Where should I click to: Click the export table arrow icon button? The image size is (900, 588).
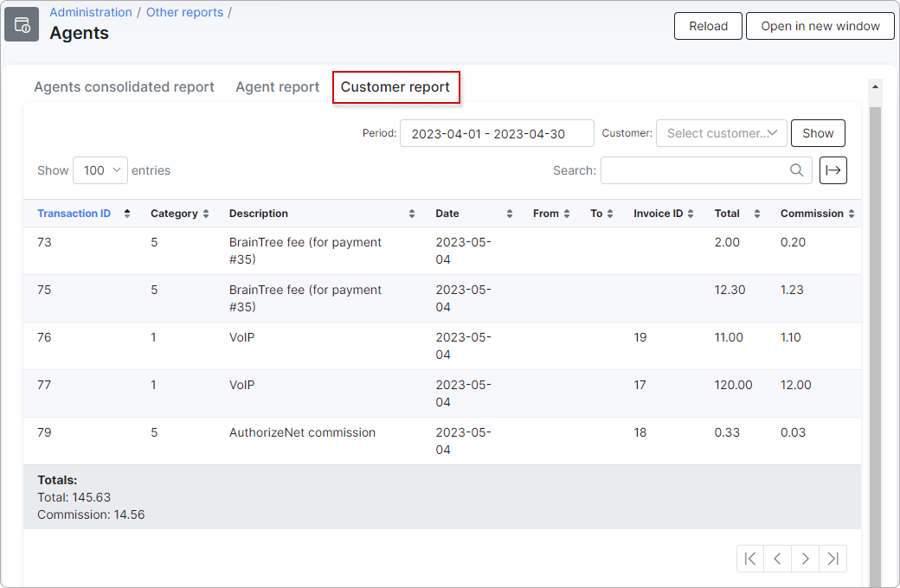click(832, 170)
